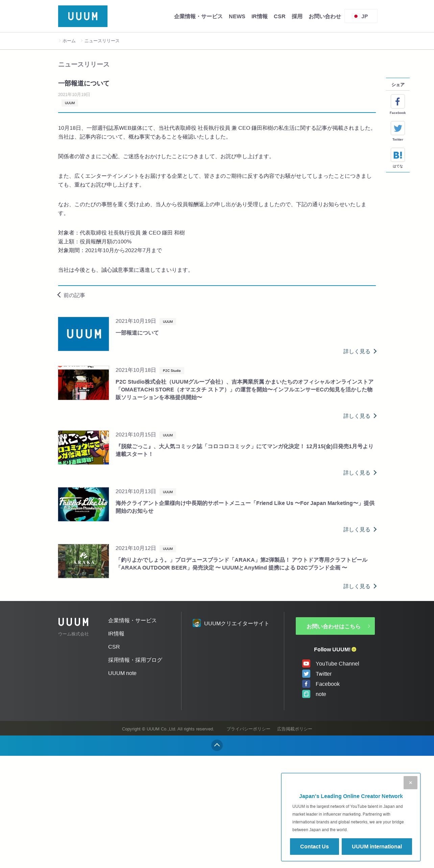Open the footer note text link
Viewport: 434px width, 868px height.
tap(321, 694)
